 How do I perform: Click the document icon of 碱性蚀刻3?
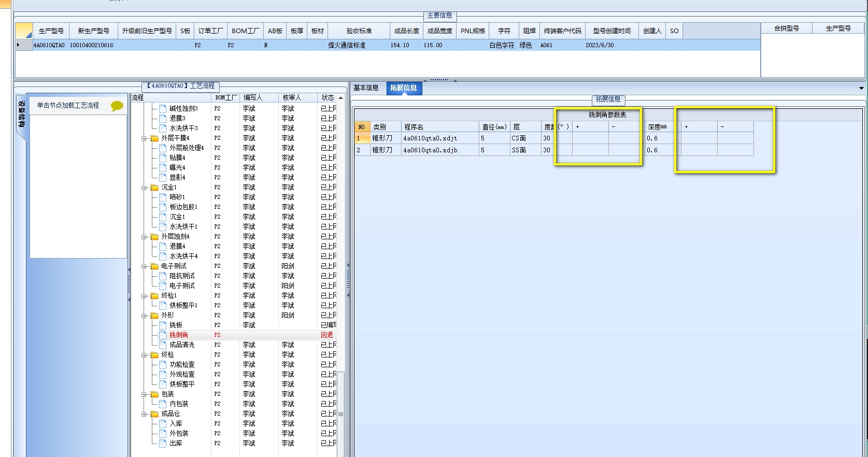tap(163, 108)
